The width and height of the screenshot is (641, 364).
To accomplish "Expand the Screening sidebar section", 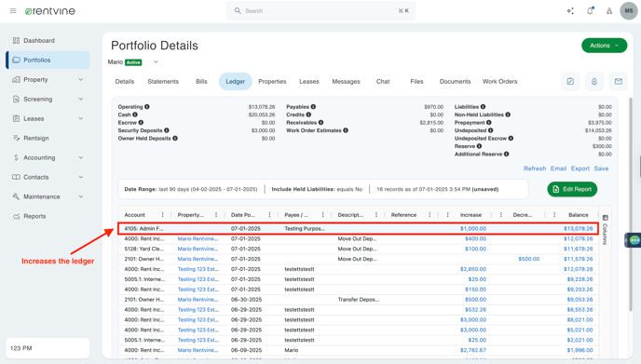I will (x=80, y=99).
